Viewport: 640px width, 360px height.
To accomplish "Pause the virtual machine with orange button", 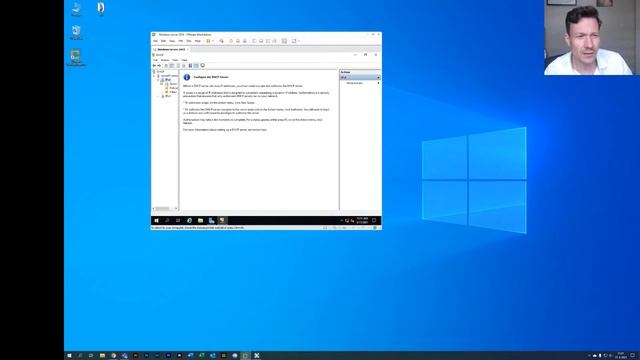I will (x=208, y=41).
